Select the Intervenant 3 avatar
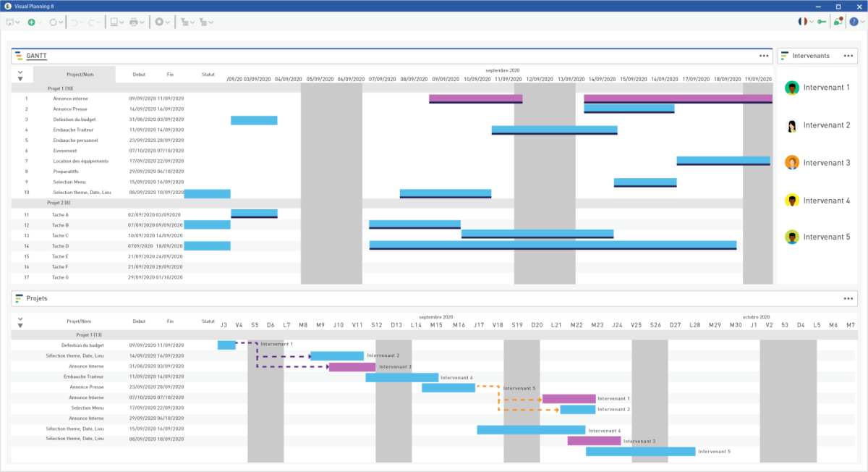This screenshot has height=472, width=868. click(791, 162)
